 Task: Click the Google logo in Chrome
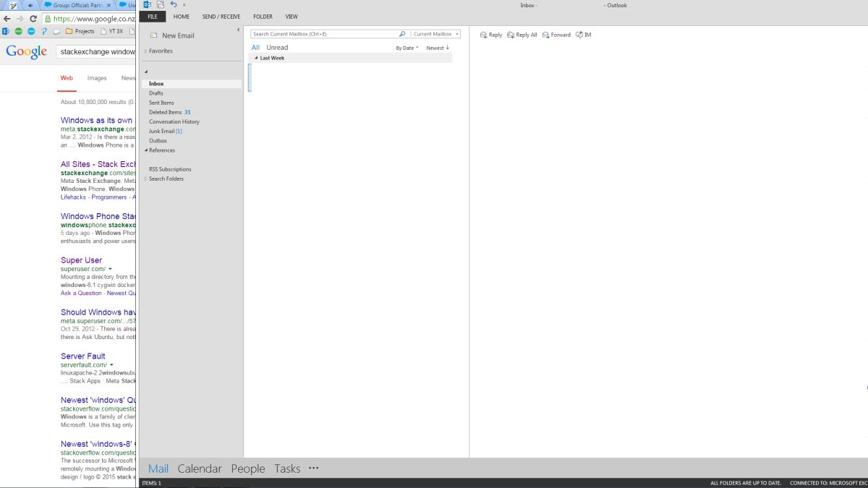27,51
